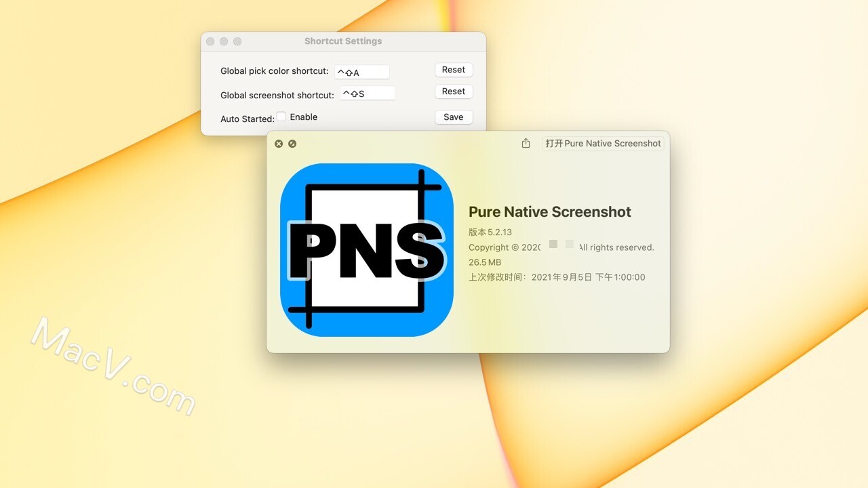Screen dimensions: 868x488
Task: Click the 'Global pick color shortcut:' label
Action: [275, 71]
